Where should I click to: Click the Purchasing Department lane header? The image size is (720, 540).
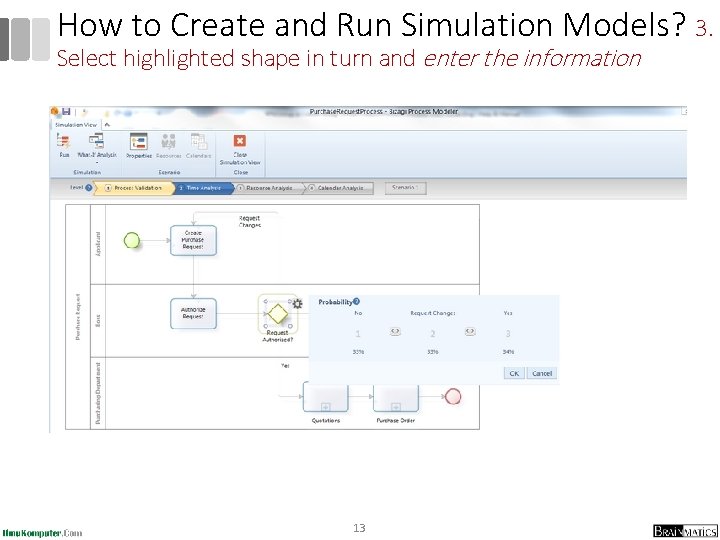(98, 393)
